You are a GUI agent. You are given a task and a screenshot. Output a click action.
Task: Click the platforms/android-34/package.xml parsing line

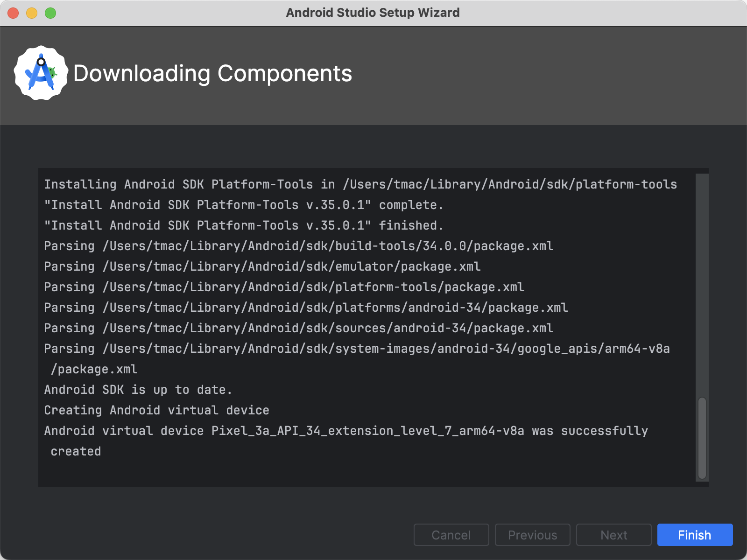point(306,308)
